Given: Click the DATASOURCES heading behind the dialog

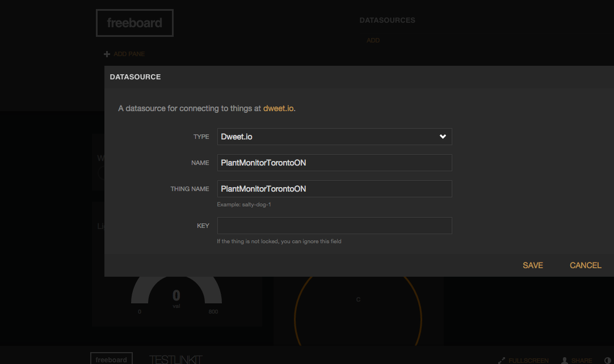Looking at the screenshot, I should [387, 20].
